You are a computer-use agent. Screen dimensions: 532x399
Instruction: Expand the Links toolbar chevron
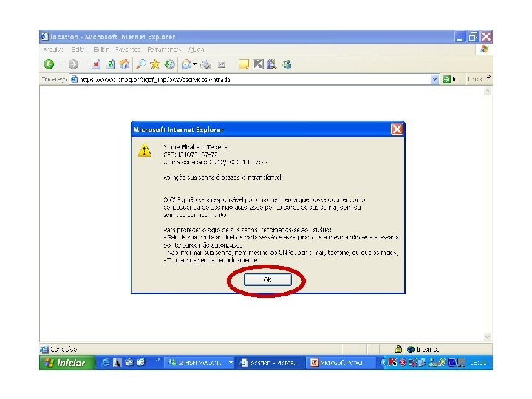tap(488, 77)
